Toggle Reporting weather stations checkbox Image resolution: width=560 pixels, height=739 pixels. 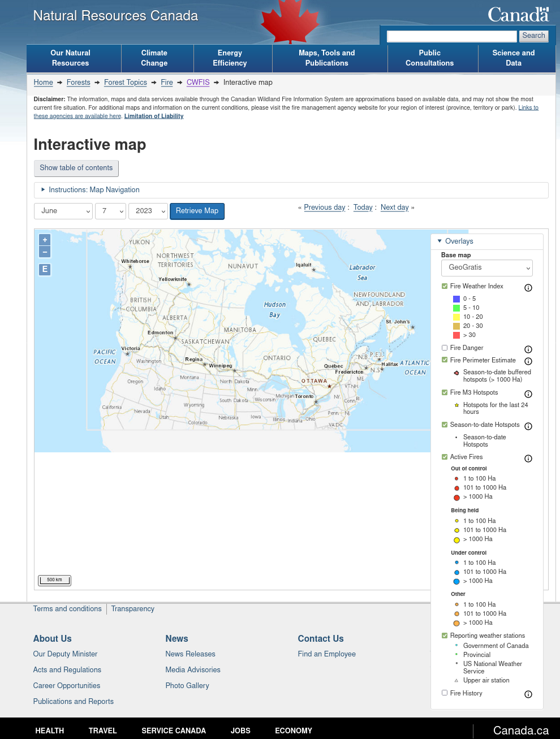click(x=445, y=636)
